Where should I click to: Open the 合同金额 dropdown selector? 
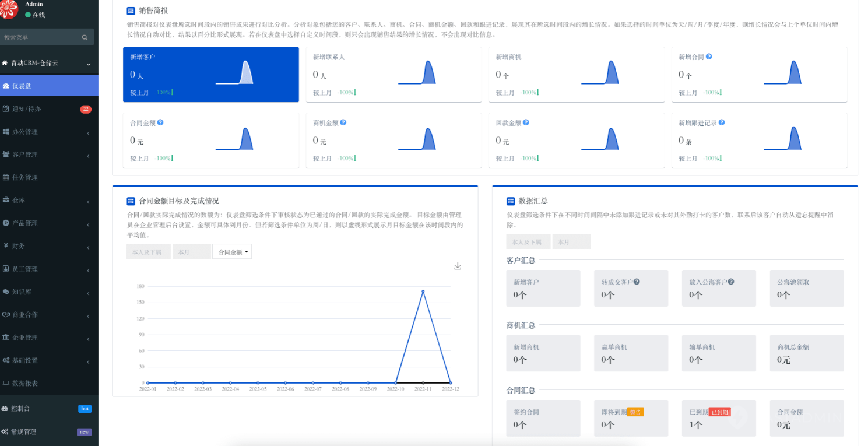(232, 252)
